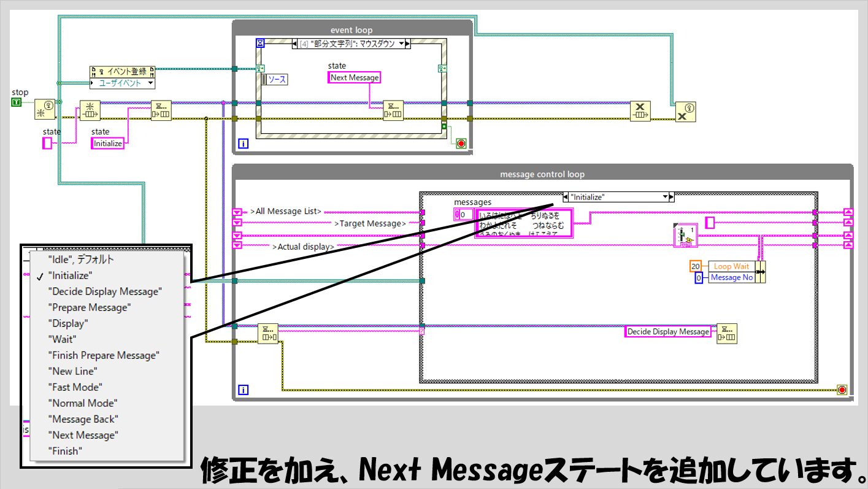Select "Decide Display Message" in the case menu
This screenshot has width=868, height=489.
point(105,291)
